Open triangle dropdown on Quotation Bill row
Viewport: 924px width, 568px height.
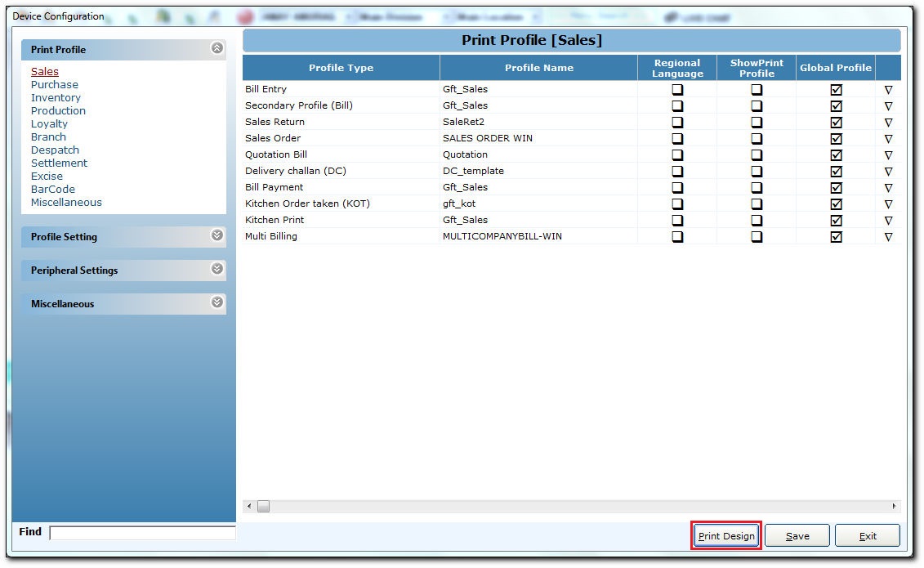888,155
